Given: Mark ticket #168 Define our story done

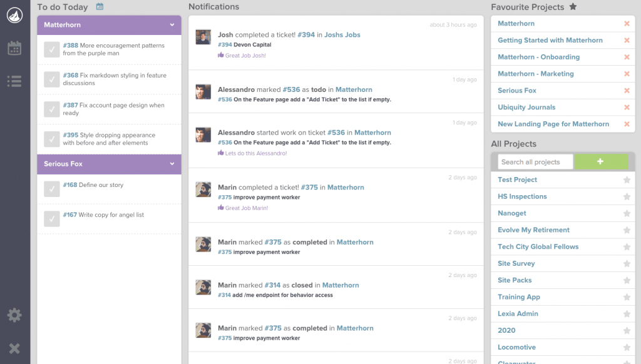Looking at the screenshot, I should (52, 189).
